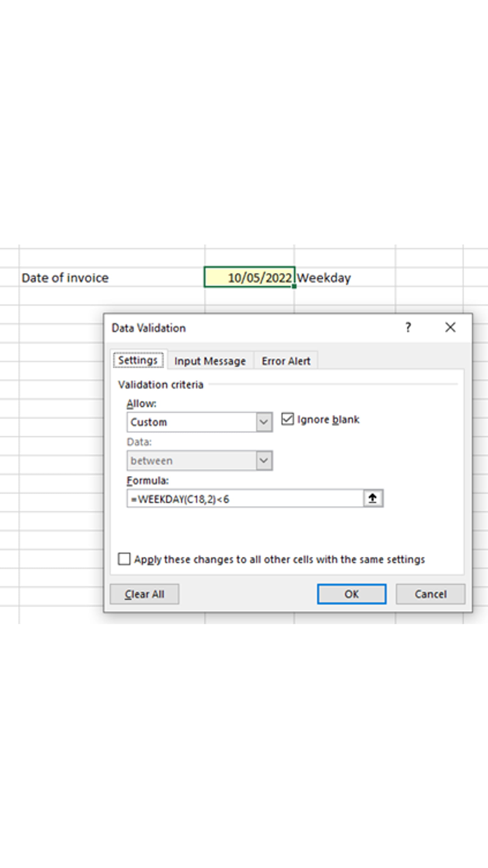The width and height of the screenshot is (488, 868).
Task: Close the Data Validation dialog with the X
Action: pyautogui.click(x=450, y=327)
